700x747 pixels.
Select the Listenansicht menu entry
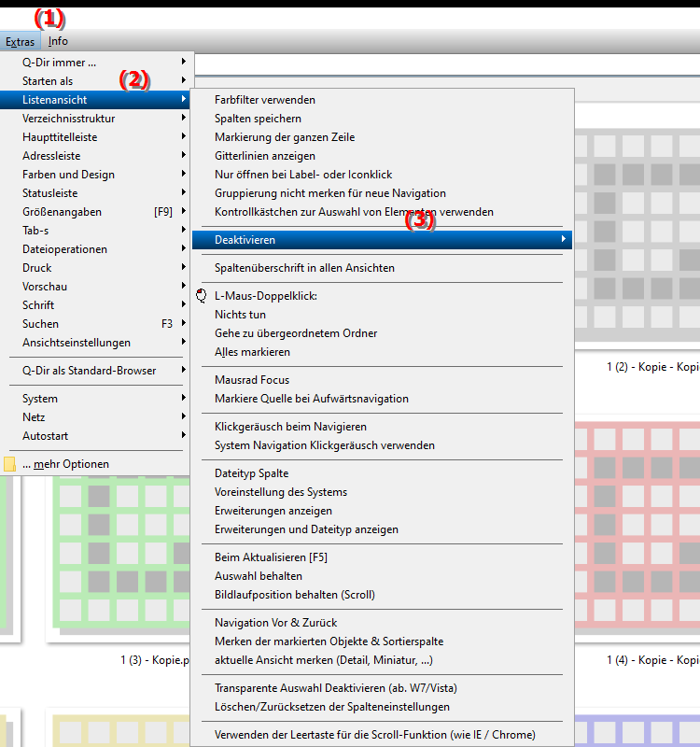click(x=95, y=100)
